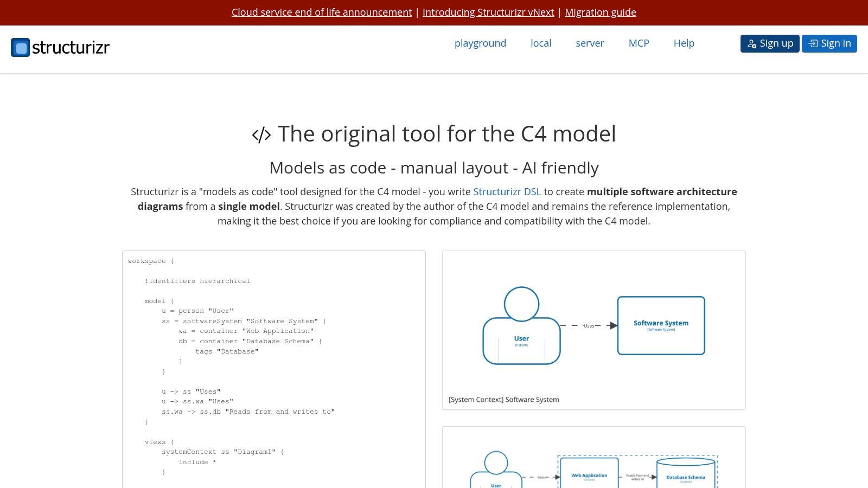The width and height of the screenshot is (868, 488).
Task: Click the 'systemContext ss "Diagram1"' code line
Action: (222, 452)
